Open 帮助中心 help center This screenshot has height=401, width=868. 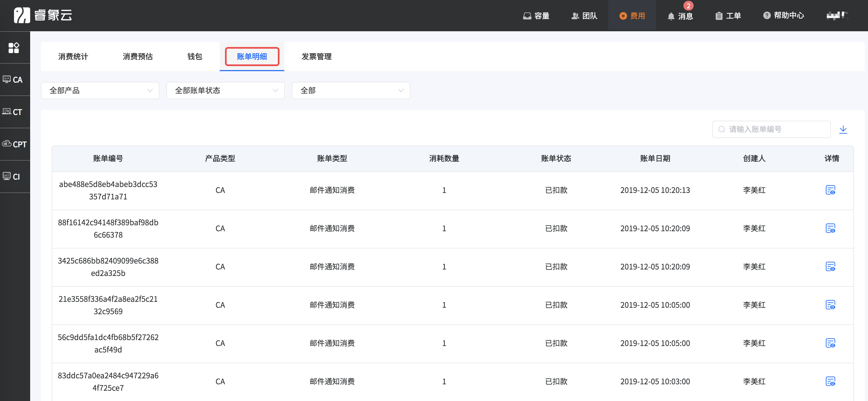pos(783,16)
